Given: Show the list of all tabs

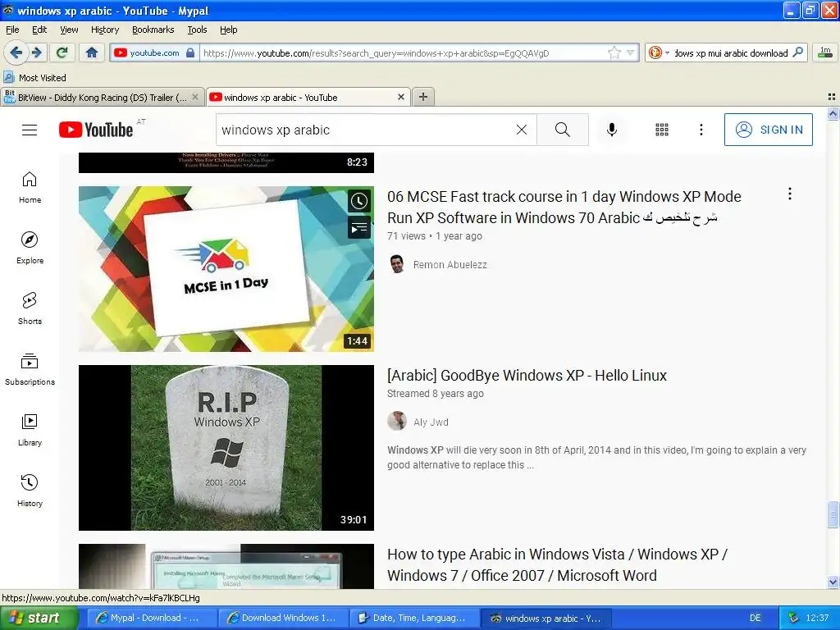Looking at the screenshot, I should [832, 97].
